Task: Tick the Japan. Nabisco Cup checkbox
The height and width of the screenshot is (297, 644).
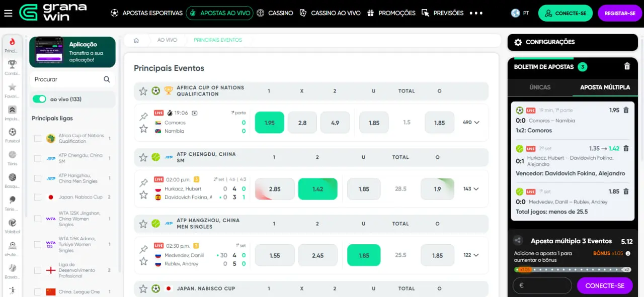Action: click(38, 197)
